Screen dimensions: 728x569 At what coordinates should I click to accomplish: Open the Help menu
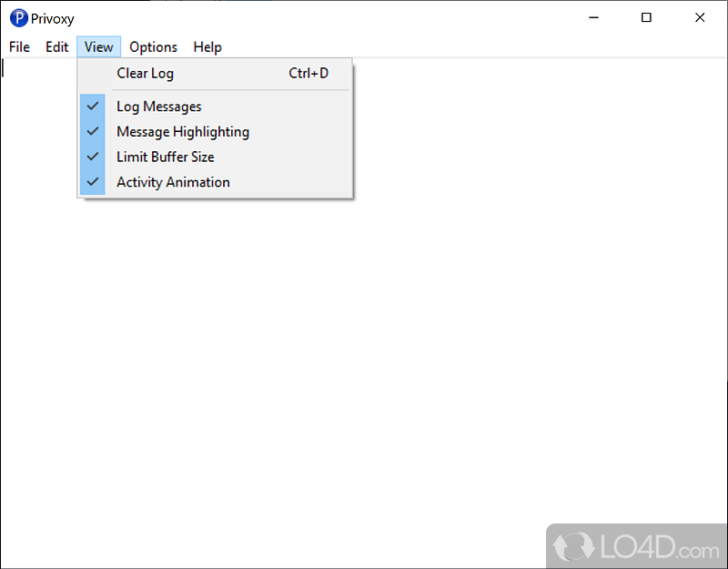point(207,47)
